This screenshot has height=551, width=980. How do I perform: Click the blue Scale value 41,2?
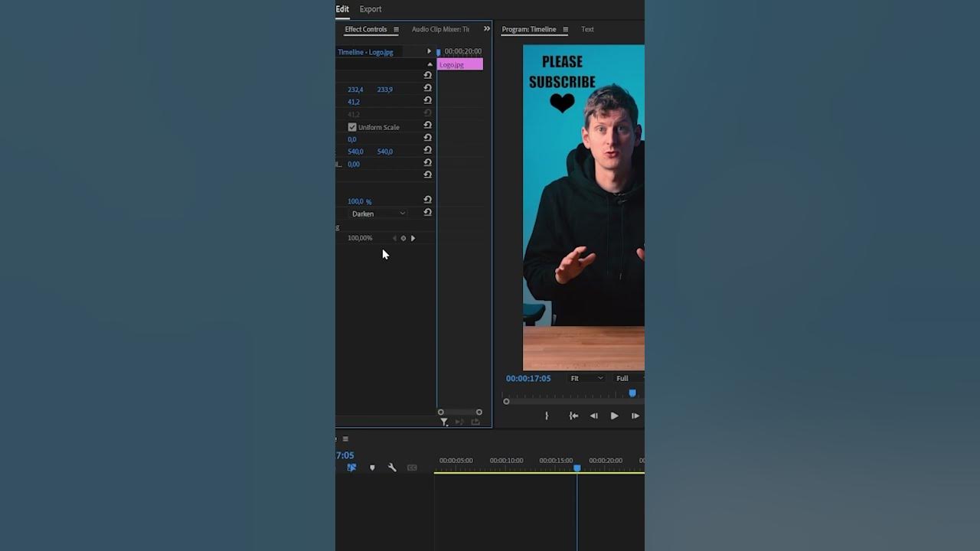point(354,102)
